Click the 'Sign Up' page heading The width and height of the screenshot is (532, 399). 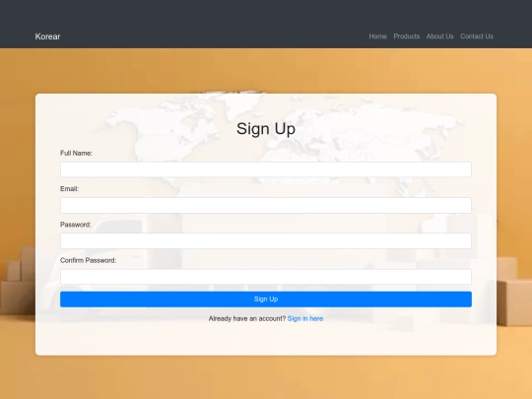(x=266, y=129)
